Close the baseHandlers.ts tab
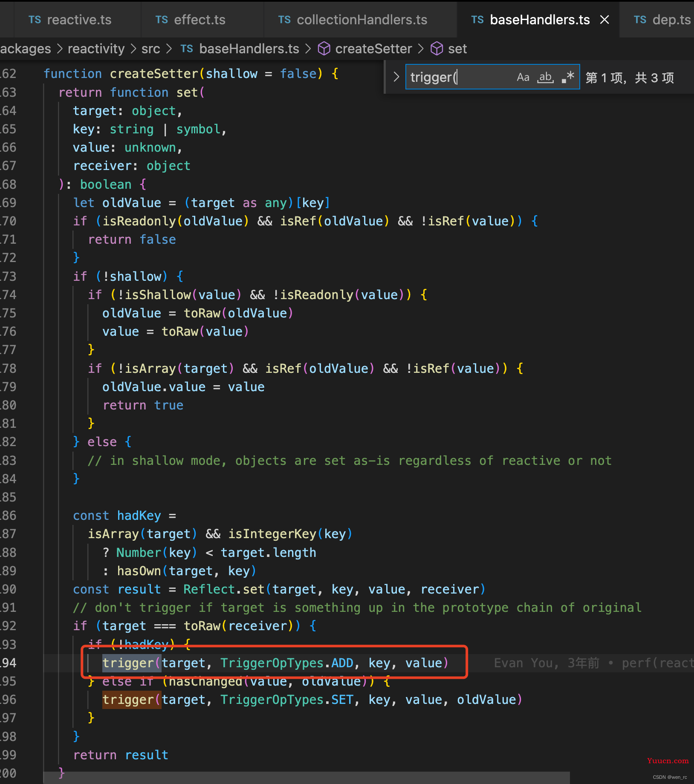This screenshot has height=784, width=694. tap(604, 20)
